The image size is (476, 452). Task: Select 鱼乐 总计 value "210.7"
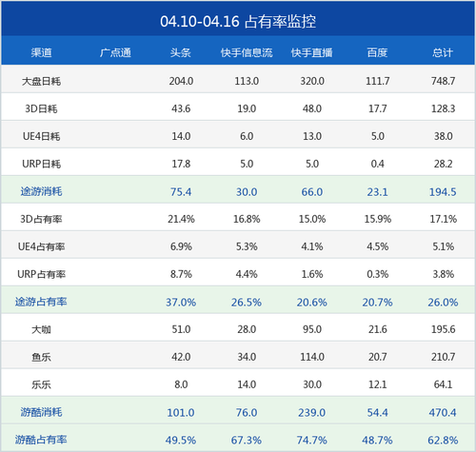(443, 357)
